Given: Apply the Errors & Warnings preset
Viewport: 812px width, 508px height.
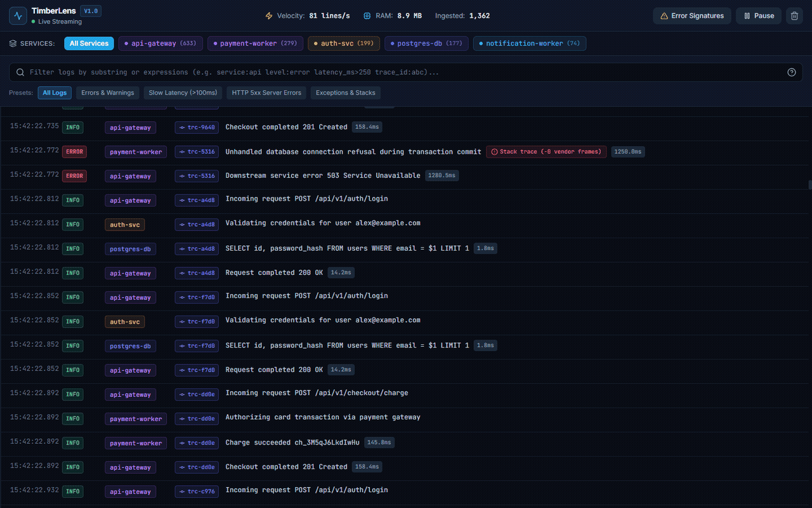Looking at the screenshot, I should (x=108, y=93).
